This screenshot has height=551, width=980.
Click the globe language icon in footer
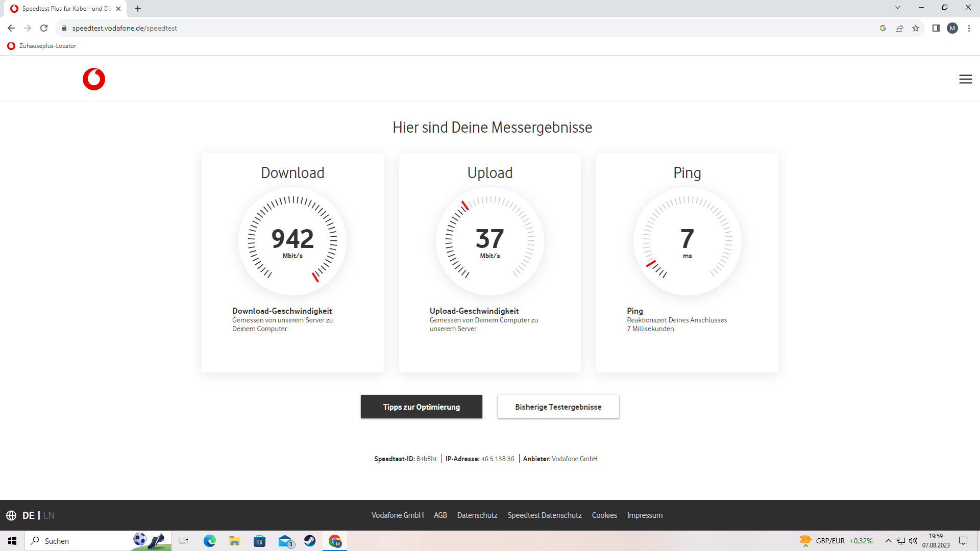[11, 515]
